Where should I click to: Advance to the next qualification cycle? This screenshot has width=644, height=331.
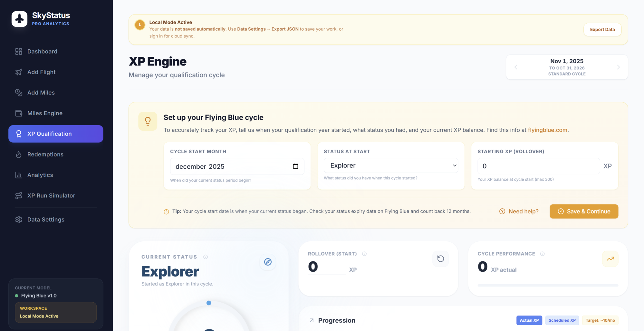click(618, 67)
